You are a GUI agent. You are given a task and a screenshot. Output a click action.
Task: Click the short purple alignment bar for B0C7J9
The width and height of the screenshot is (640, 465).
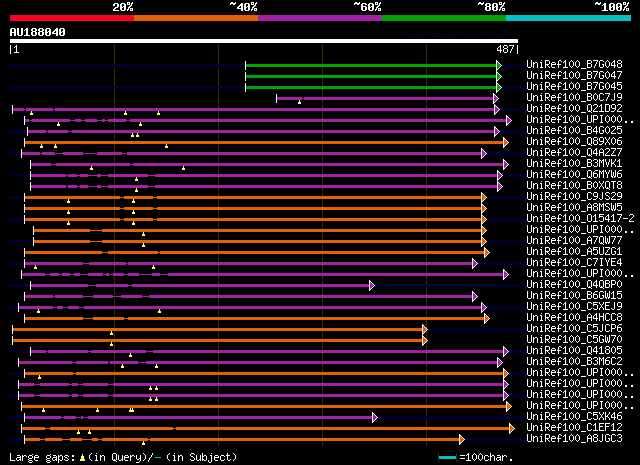(x=385, y=98)
